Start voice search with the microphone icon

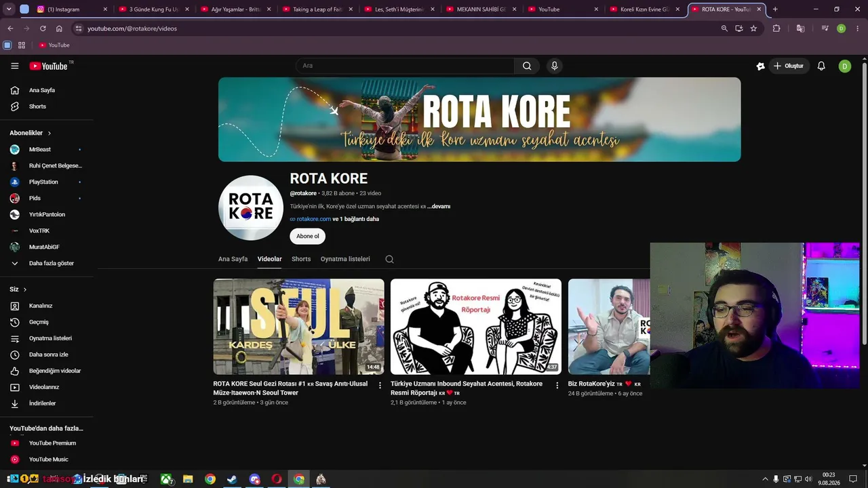click(x=555, y=66)
